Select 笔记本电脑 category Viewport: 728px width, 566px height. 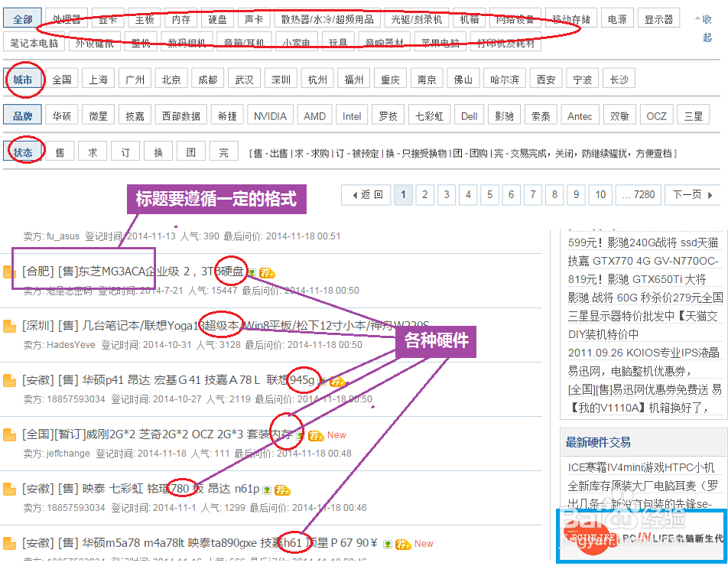click(34, 43)
